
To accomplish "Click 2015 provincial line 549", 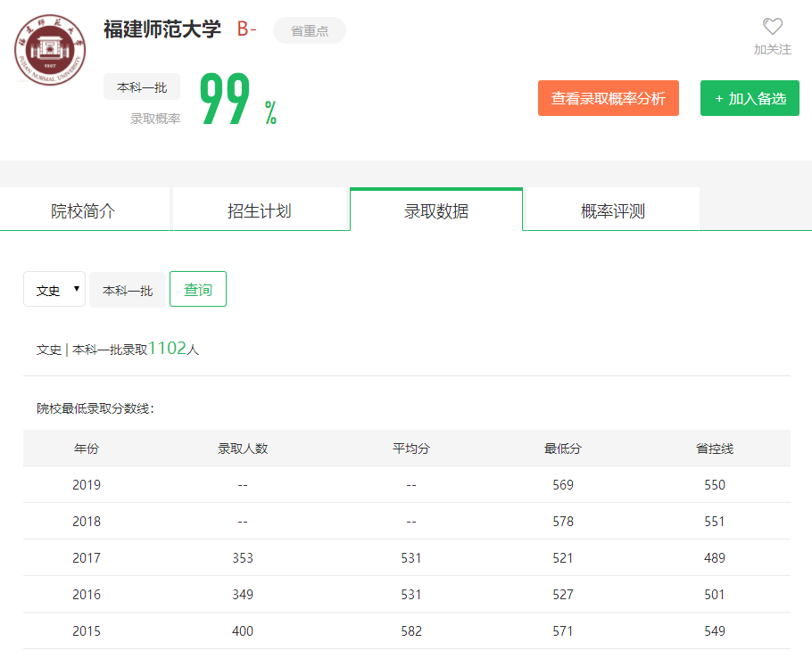I will pyautogui.click(x=714, y=631).
